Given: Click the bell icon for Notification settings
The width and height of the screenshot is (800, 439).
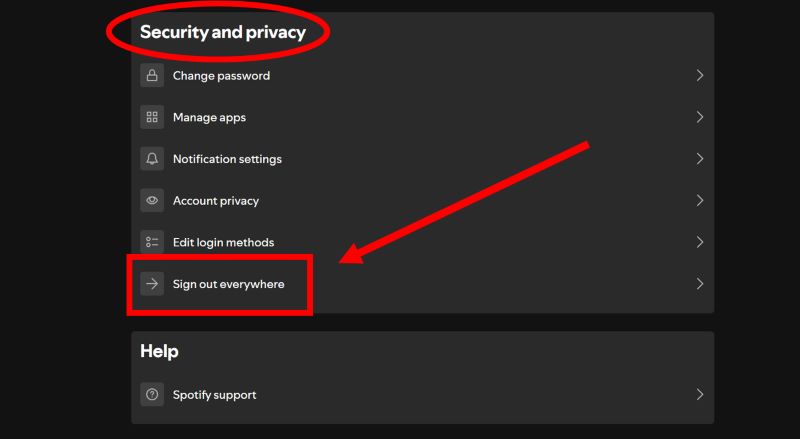Looking at the screenshot, I should 152,159.
